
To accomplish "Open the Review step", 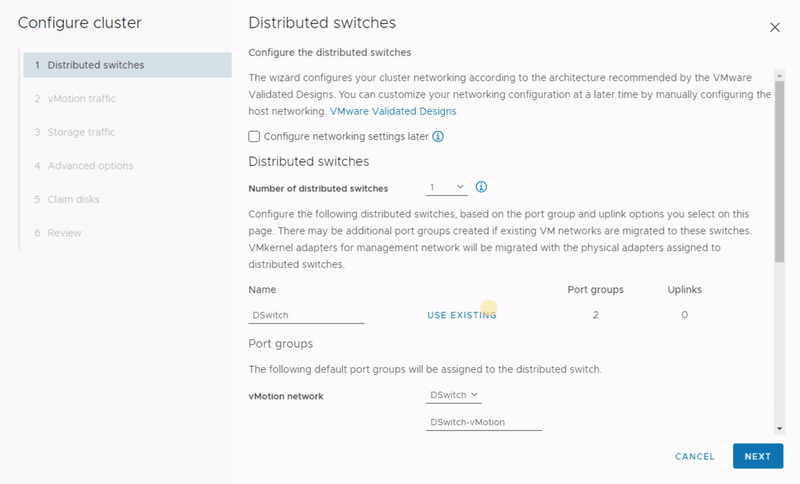I will coord(64,233).
